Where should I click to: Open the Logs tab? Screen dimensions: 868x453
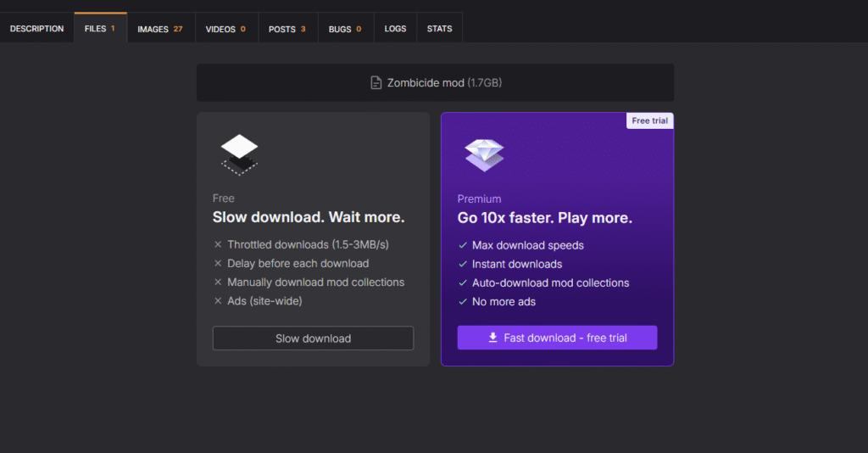tap(395, 29)
